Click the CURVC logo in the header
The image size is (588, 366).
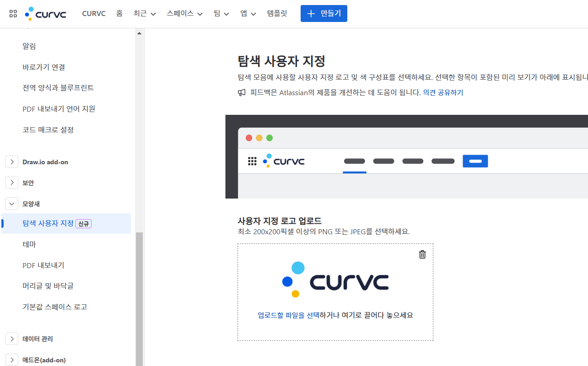tap(45, 14)
